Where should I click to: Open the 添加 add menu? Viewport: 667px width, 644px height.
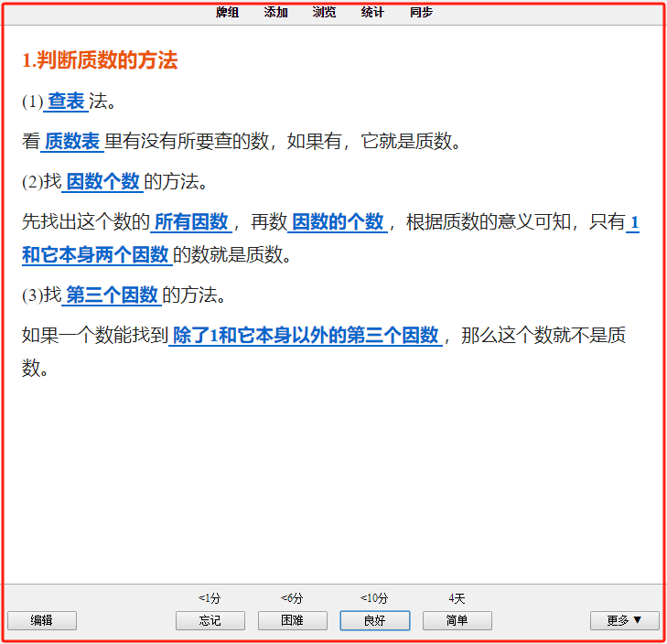click(275, 12)
